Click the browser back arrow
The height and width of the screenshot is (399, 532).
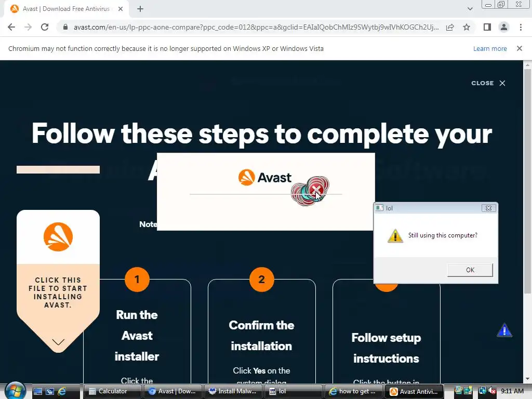pyautogui.click(x=11, y=27)
